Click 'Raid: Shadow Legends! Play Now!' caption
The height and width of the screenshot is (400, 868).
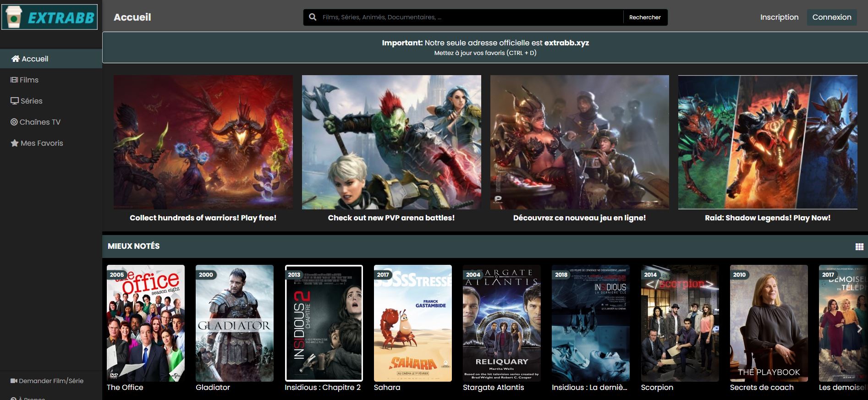click(768, 218)
